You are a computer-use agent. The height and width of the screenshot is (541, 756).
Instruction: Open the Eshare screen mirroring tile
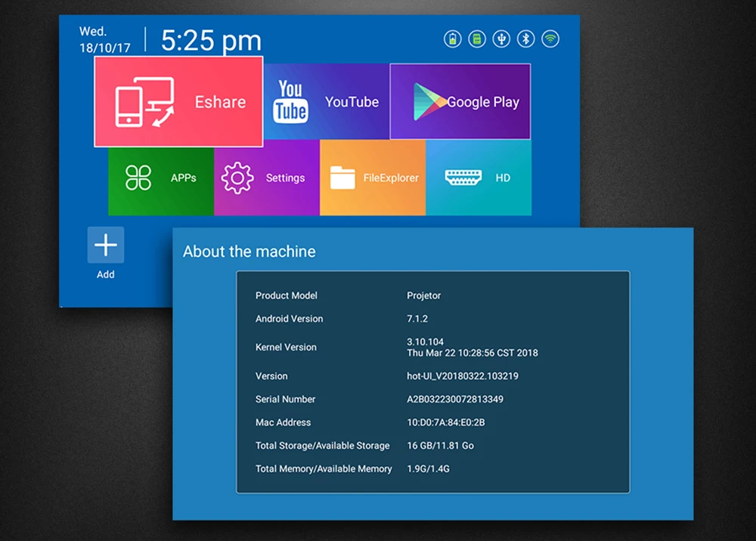[x=178, y=102]
